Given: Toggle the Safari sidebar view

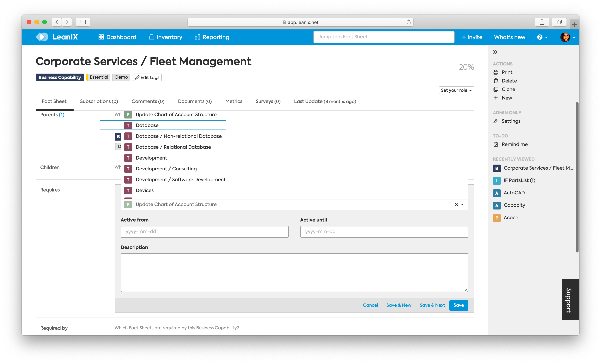Looking at the screenshot, I should point(83,22).
